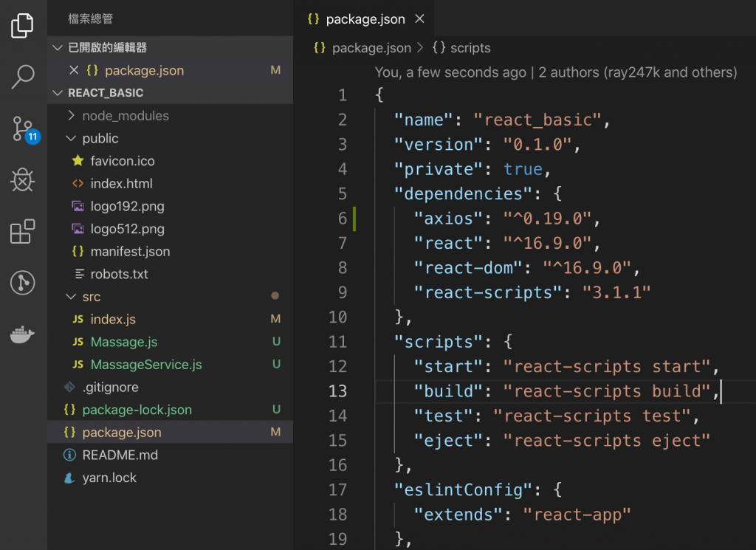Viewport: 756px width, 550px height.
Task: Open the Extensions view icon
Action: (x=22, y=232)
